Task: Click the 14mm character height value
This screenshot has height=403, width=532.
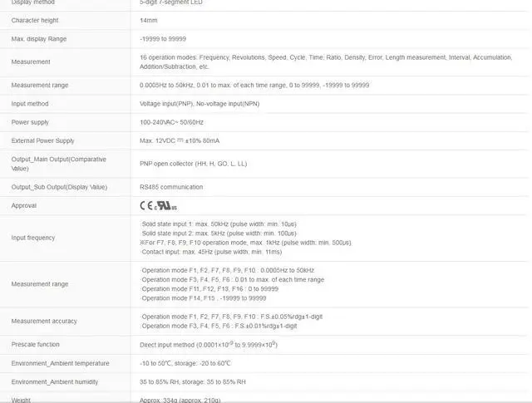Action: pyautogui.click(x=149, y=20)
